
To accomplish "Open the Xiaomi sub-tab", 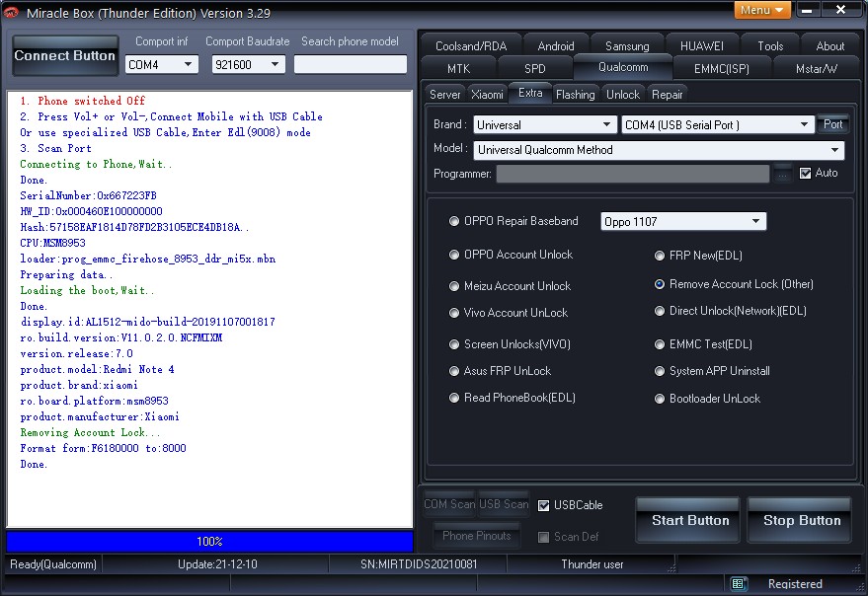I will 487,94.
